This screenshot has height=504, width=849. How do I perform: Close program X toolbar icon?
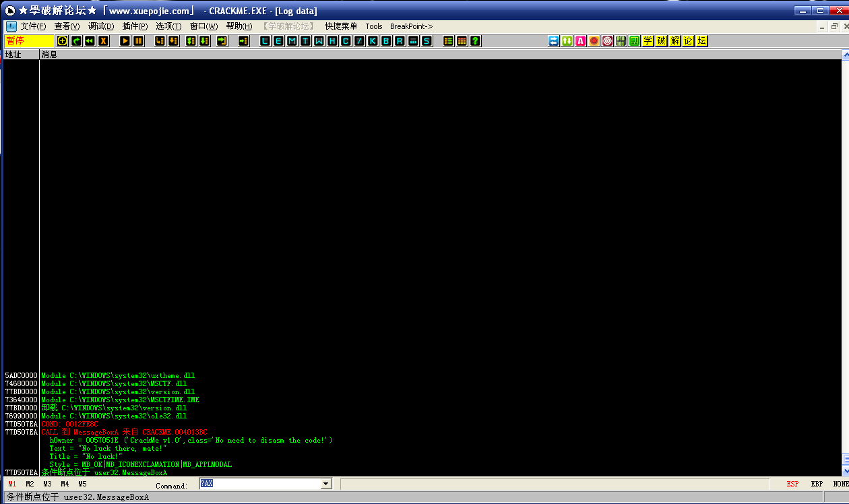coord(103,41)
